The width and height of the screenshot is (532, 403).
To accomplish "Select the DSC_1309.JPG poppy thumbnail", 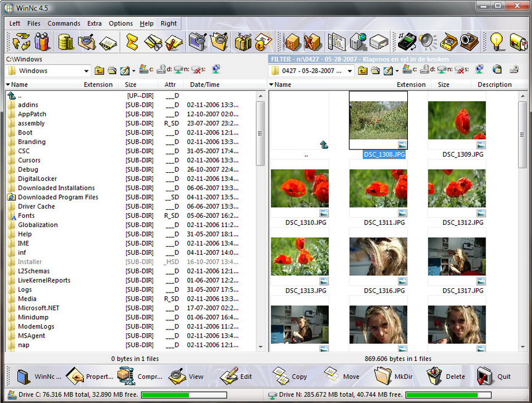I will 457,120.
